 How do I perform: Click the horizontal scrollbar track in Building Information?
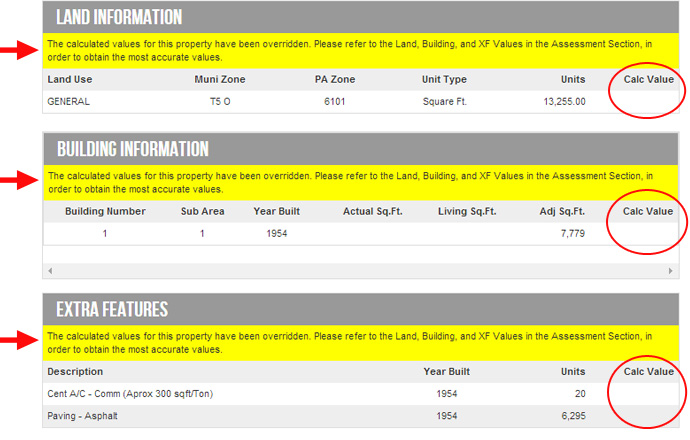click(360, 271)
